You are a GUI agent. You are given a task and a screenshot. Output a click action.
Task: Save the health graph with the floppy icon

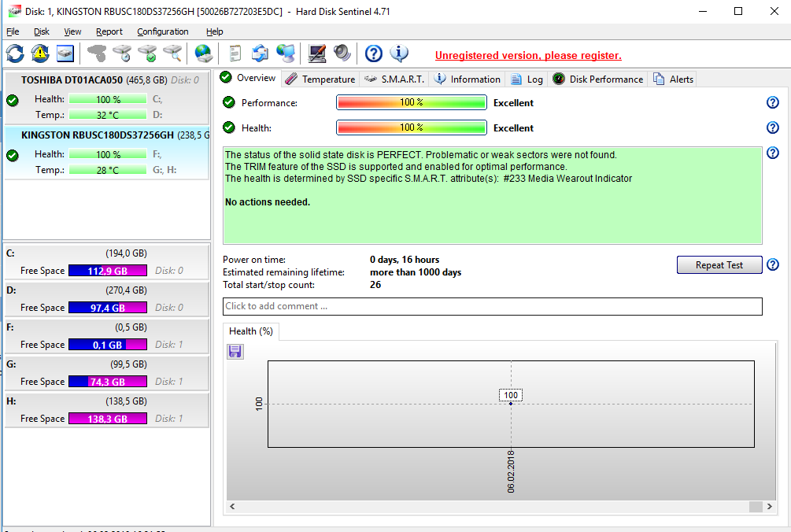tap(235, 352)
